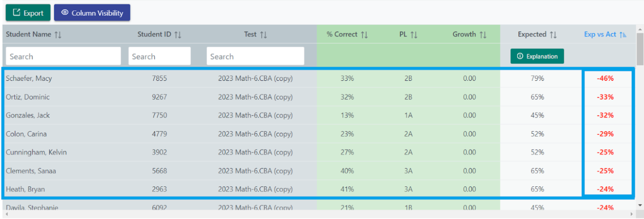Open the green Explanation button
Viewport: 644px width, 219px height.
[537, 56]
